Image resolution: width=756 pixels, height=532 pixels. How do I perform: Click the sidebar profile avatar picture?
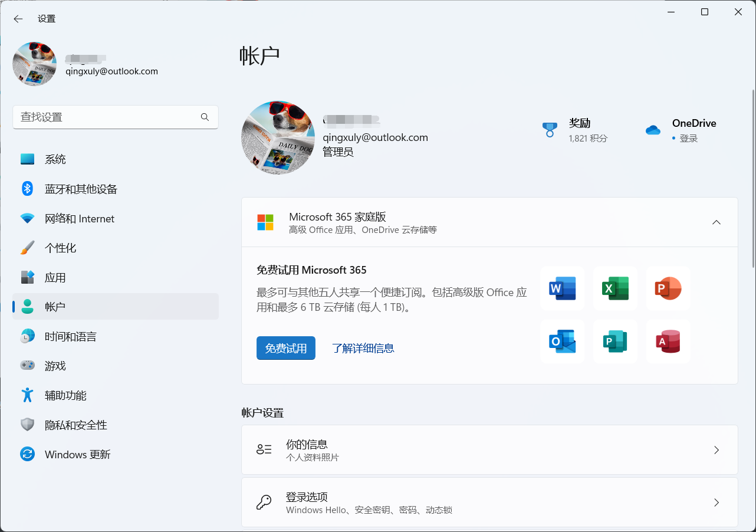[x=35, y=64]
